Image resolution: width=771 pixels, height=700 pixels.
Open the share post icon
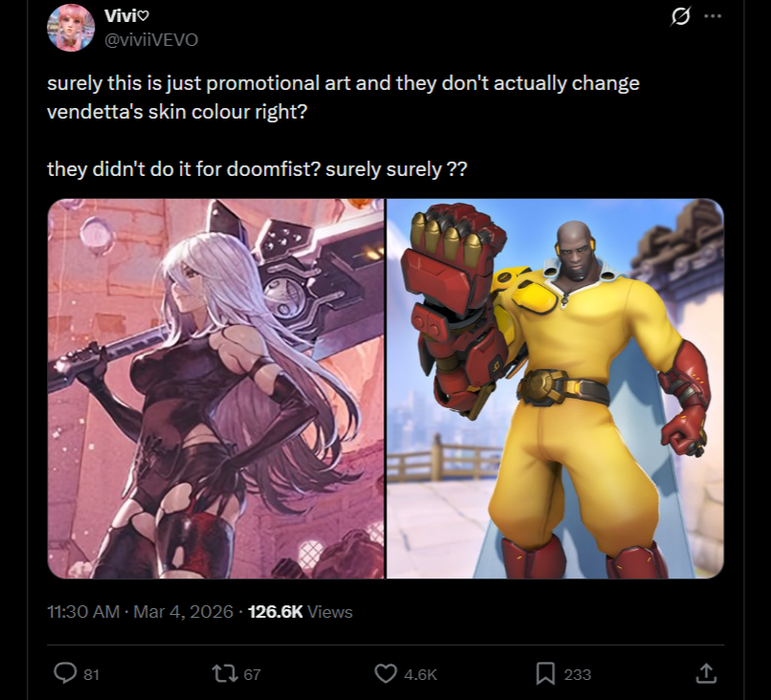tap(706, 673)
